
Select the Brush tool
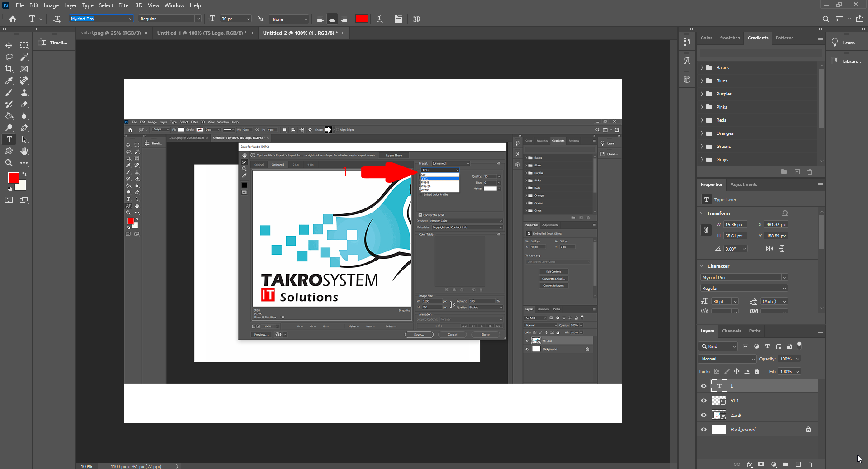[9, 92]
